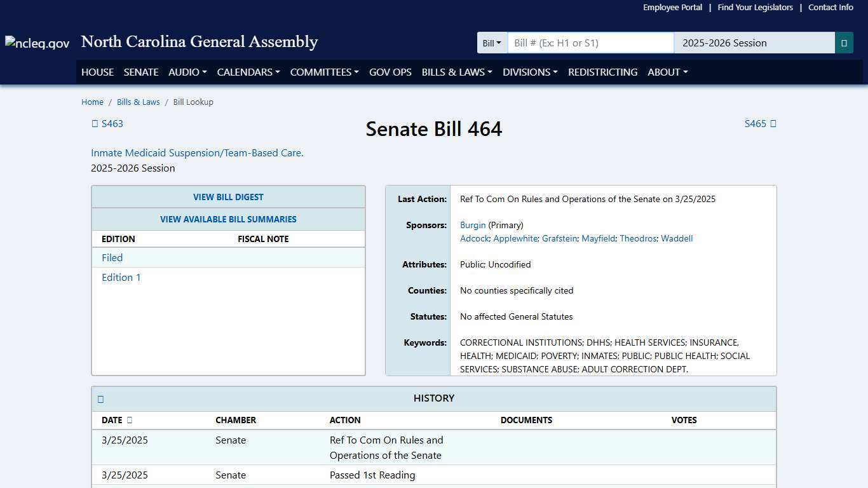Click the Bill number input field
868x488 pixels.
[590, 43]
